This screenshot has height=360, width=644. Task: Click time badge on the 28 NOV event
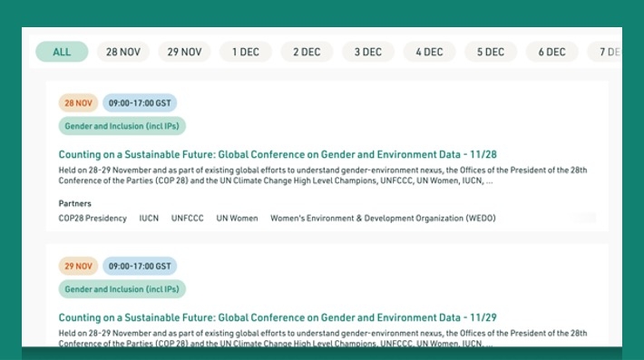click(x=140, y=103)
